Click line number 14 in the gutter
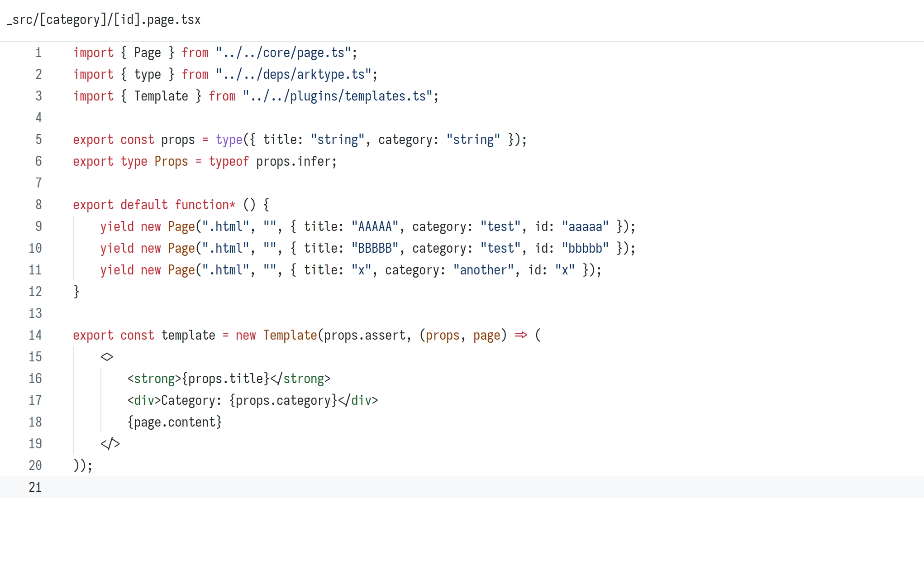The width and height of the screenshot is (924, 586). pyautogui.click(x=35, y=336)
